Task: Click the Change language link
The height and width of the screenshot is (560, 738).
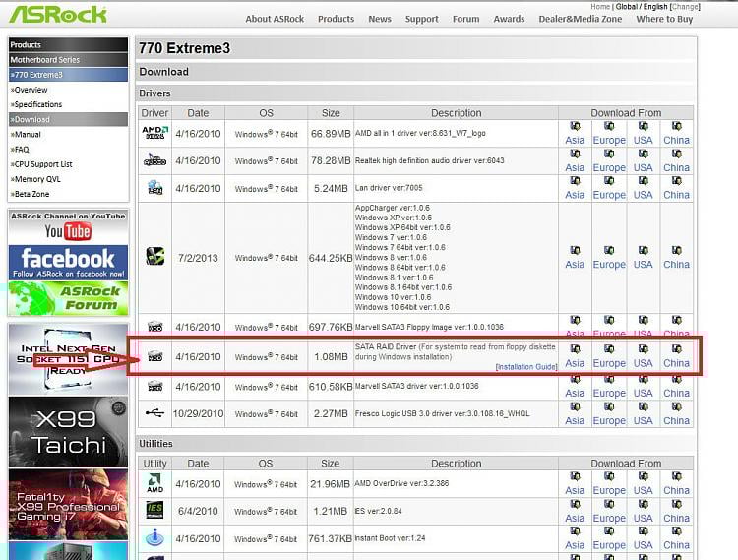Action: (x=685, y=7)
